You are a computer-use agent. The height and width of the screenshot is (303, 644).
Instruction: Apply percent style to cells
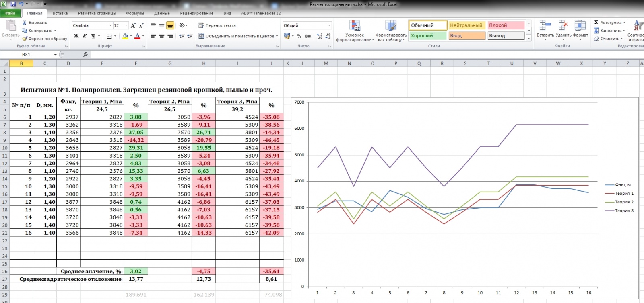[x=299, y=36]
